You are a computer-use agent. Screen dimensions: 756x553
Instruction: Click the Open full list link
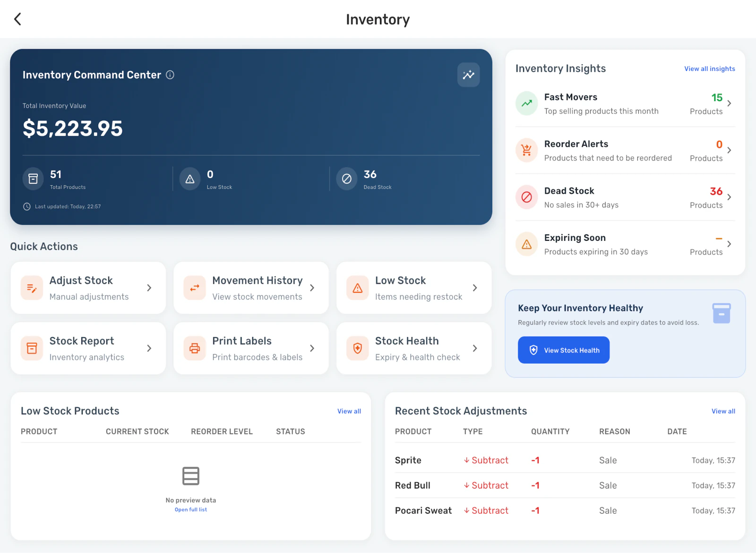click(191, 510)
